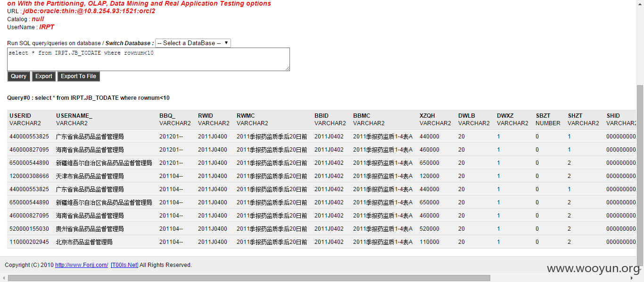Click into the SQL query textarea
This screenshot has width=644, height=282.
click(149, 59)
